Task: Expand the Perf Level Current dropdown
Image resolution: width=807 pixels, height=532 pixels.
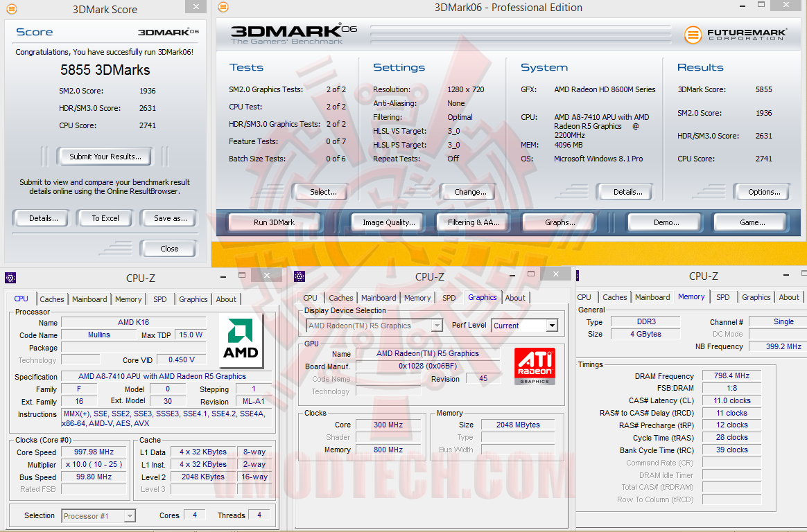Action: pos(553,326)
